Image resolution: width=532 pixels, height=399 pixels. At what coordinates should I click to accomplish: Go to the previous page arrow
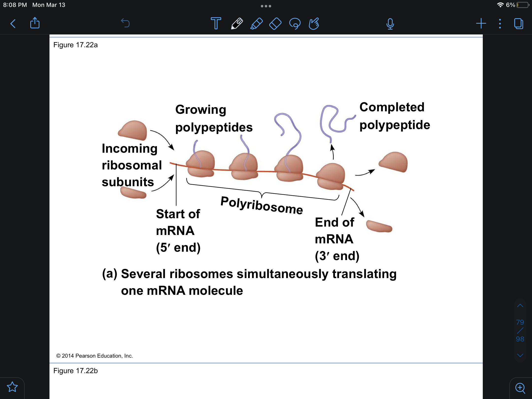(x=520, y=306)
